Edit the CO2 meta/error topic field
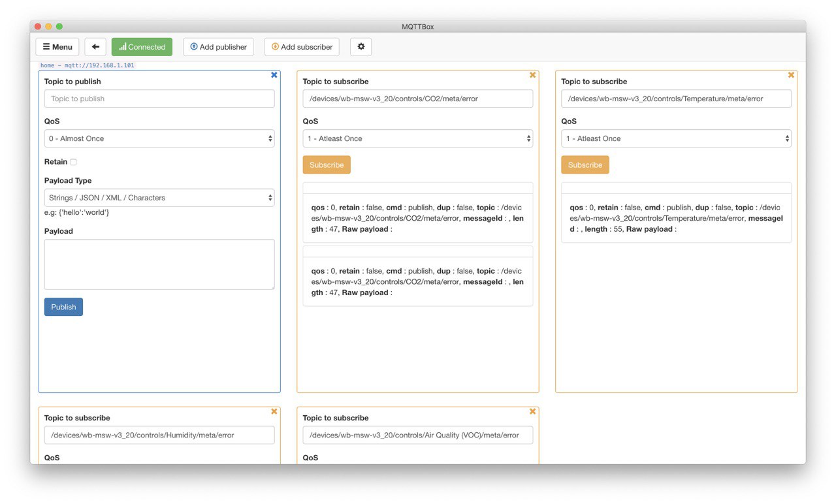 [x=418, y=99]
